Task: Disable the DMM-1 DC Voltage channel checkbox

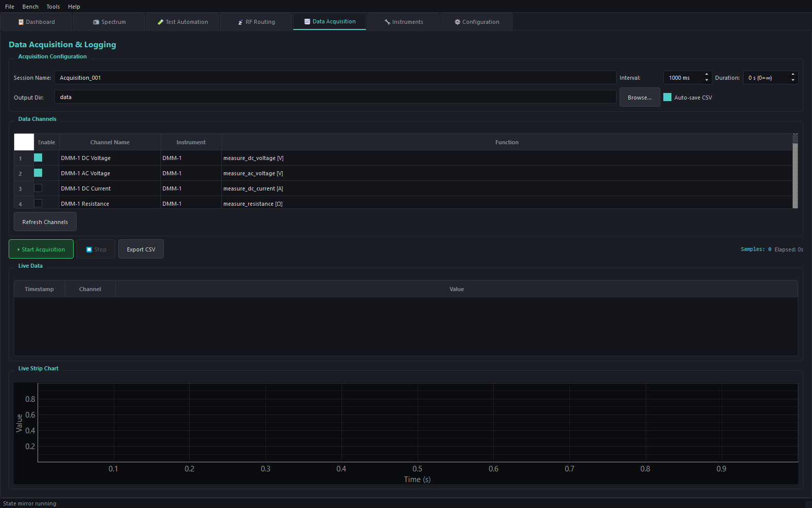Action: [38, 157]
